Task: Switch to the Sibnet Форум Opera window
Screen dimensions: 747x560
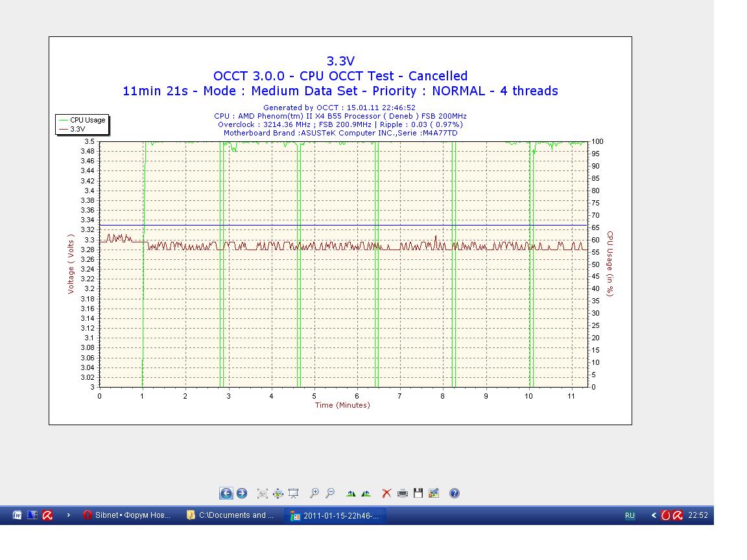Action: pyautogui.click(x=127, y=515)
